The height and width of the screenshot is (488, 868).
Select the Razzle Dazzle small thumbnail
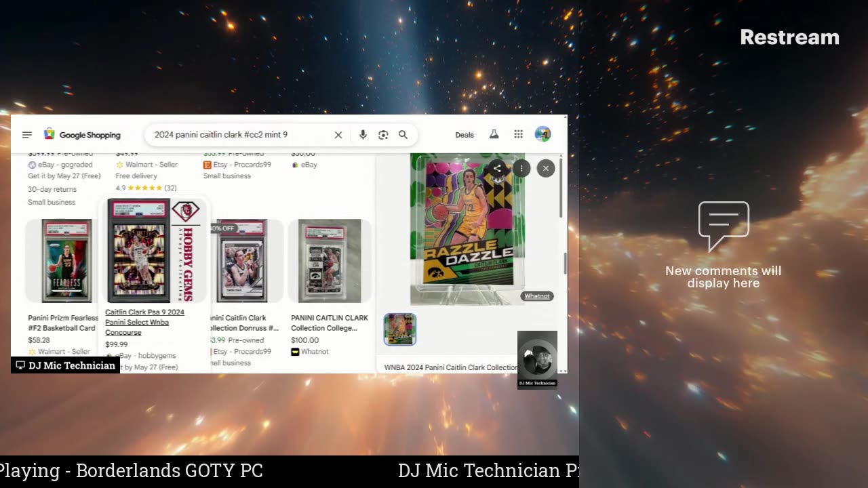coord(400,329)
